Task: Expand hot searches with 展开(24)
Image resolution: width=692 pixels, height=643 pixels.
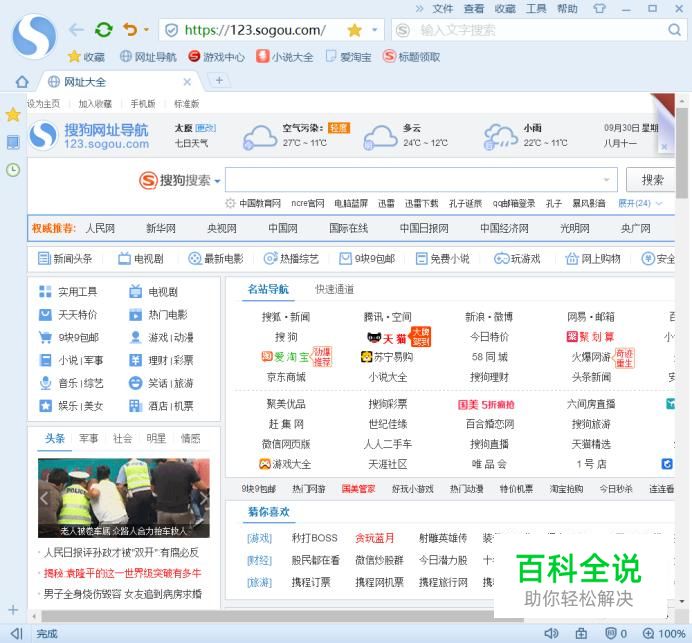Action: point(640,203)
